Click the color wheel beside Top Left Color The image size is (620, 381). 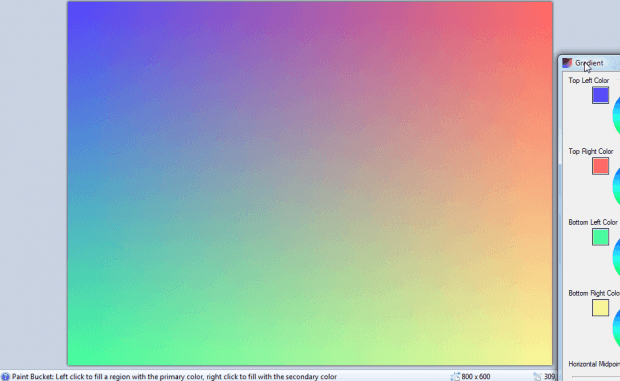point(616,115)
